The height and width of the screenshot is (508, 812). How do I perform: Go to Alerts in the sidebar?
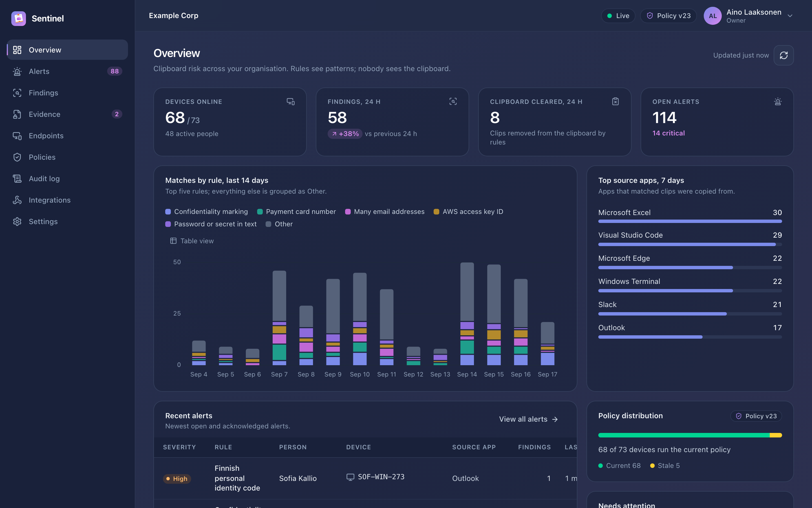67,71
